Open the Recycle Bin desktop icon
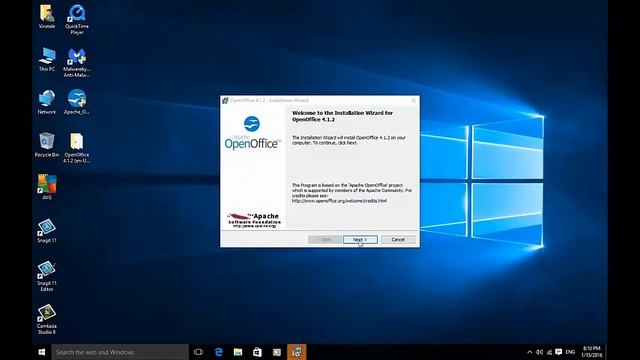Image resolution: width=640 pixels, height=360 pixels. click(47, 145)
